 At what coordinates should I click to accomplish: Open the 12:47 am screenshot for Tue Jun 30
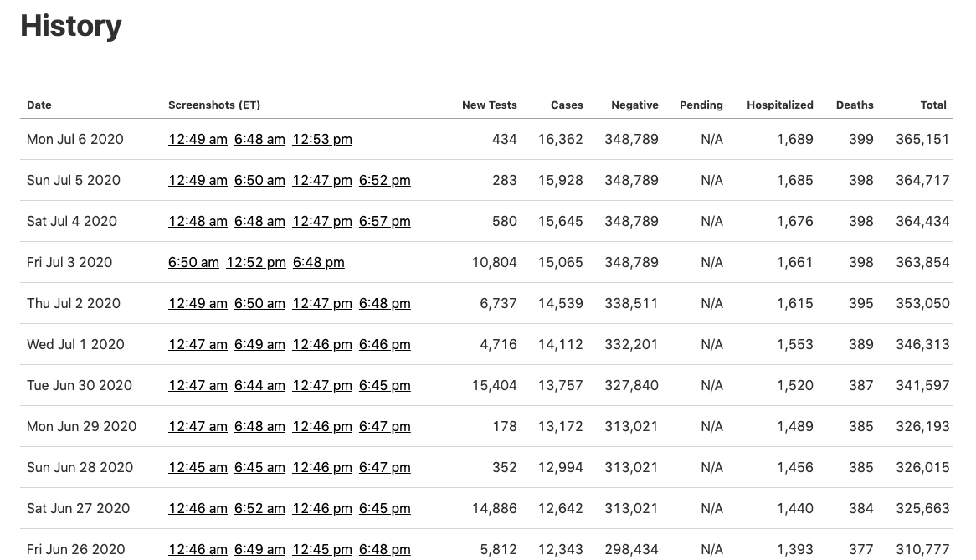pos(198,386)
